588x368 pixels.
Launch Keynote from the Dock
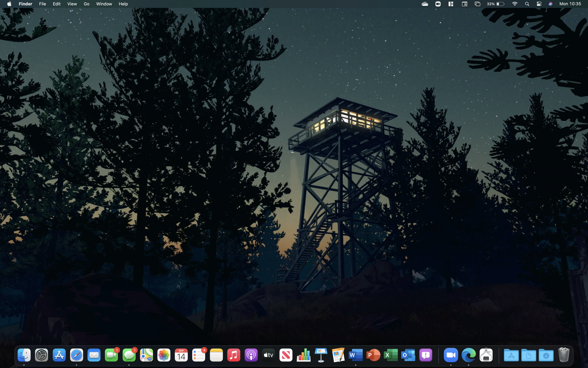pyautogui.click(x=321, y=355)
